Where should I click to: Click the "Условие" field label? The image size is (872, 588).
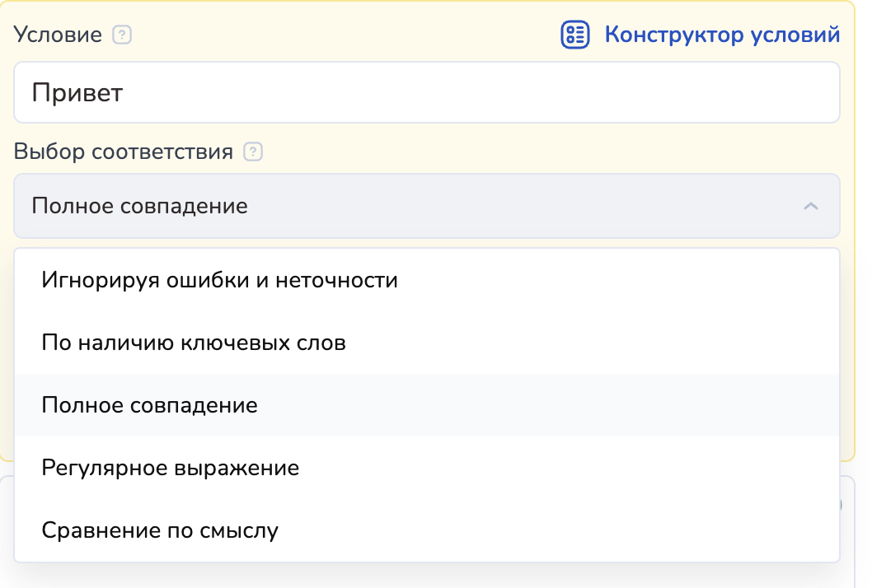click(x=58, y=35)
